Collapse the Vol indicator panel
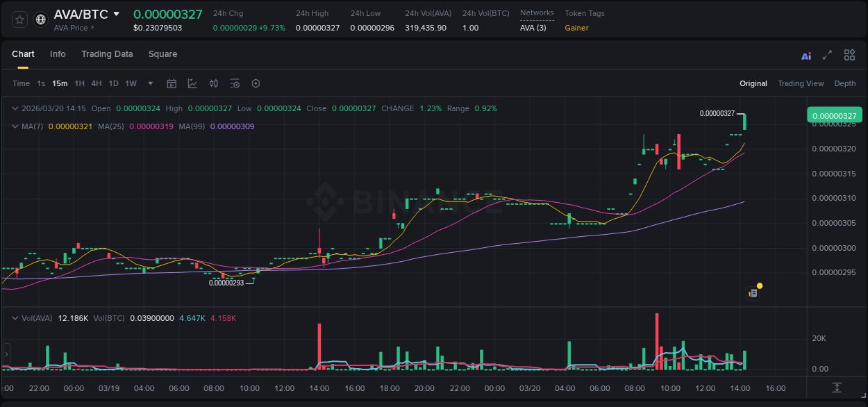Viewport: 868px width, 407px height. click(x=15, y=317)
